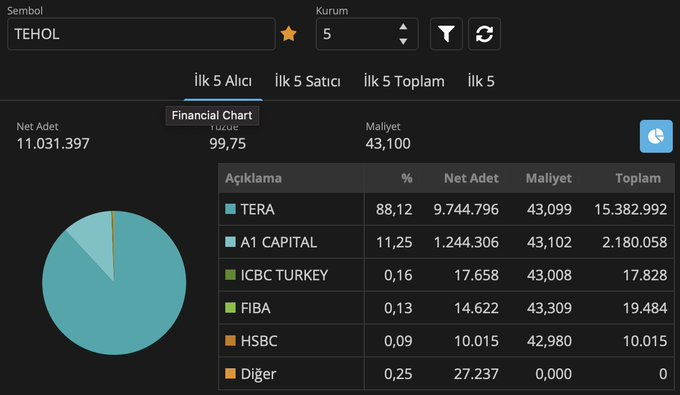The image size is (680, 395).
Task: Switch to İlk 5 Satıcı tab
Action: 307,81
